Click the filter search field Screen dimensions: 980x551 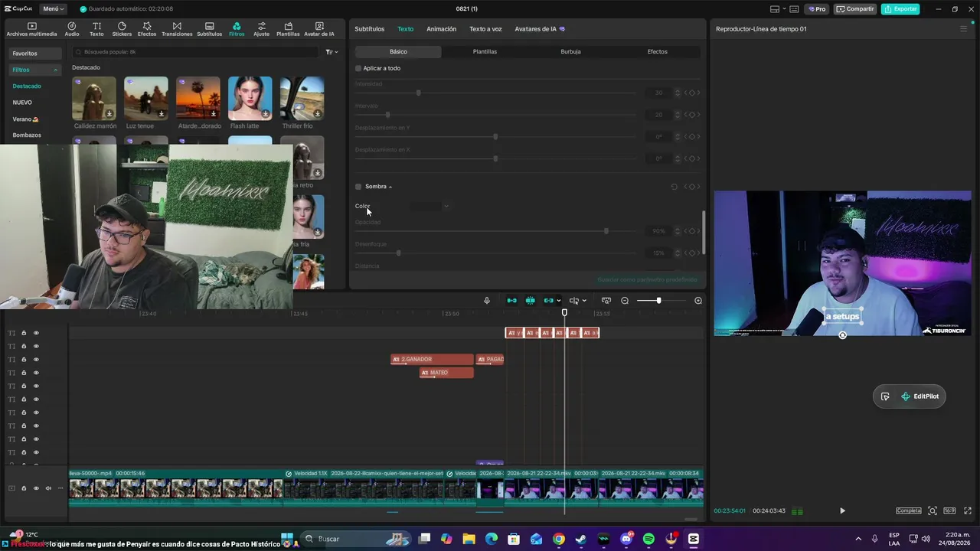[195, 52]
